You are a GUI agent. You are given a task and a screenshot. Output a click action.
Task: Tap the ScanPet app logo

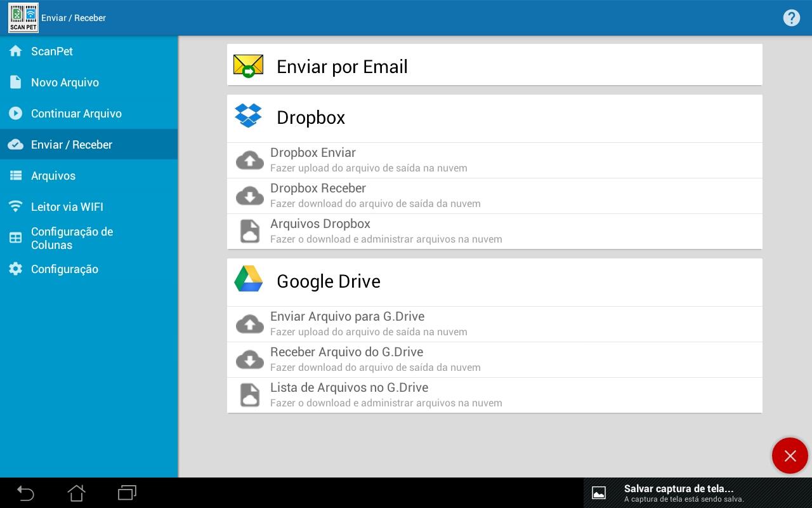[x=23, y=18]
